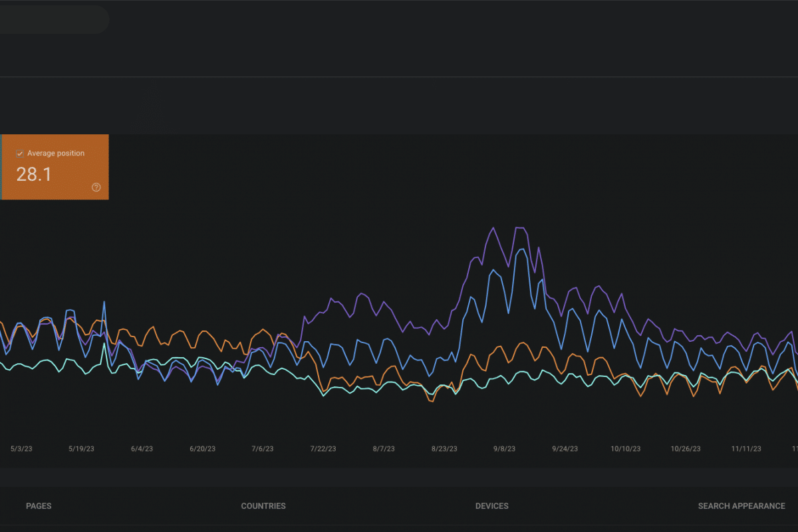Image resolution: width=798 pixels, height=532 pixels.
Task: Click the 9/24/23 date label
Action: pos(565,449)
